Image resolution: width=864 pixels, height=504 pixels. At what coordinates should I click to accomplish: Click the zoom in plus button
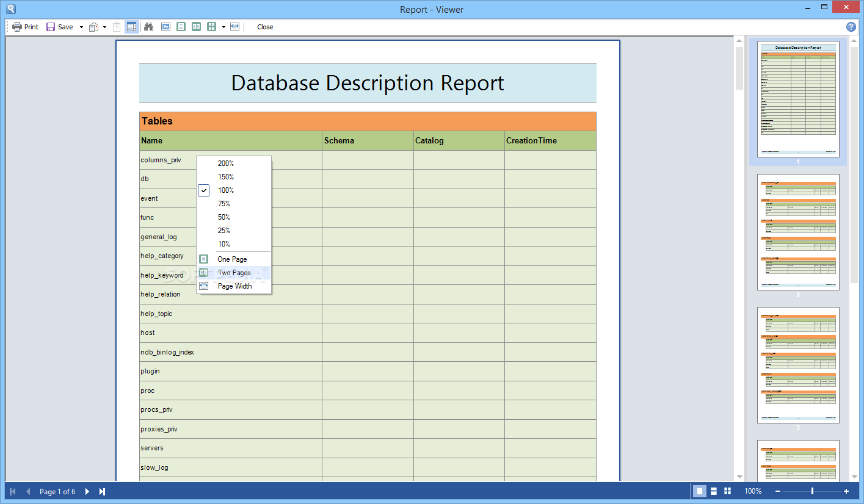tap(846, 491)
